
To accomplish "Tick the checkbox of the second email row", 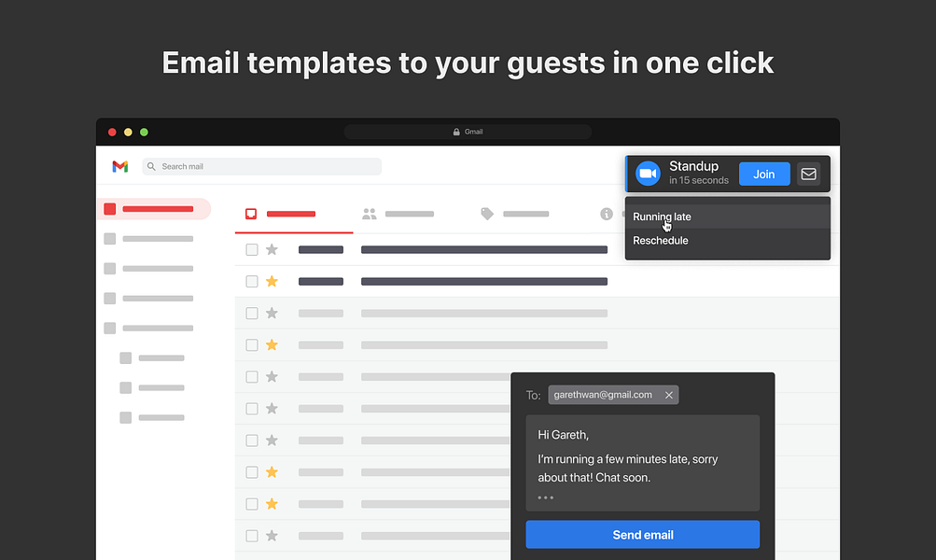I will click(x=252, y=281).
